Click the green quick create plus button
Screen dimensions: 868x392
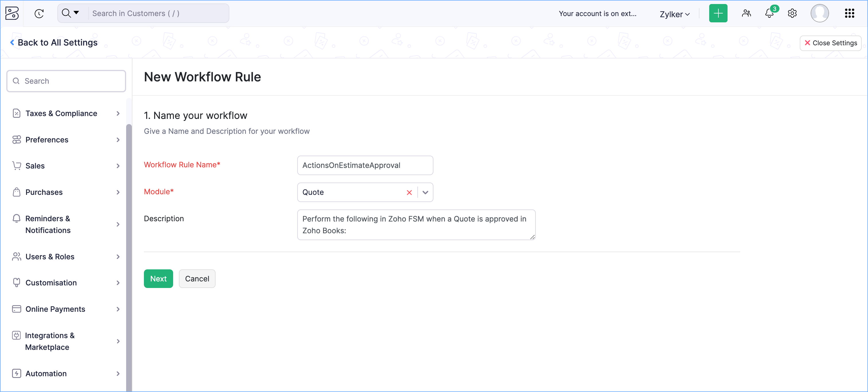[718, 13]
